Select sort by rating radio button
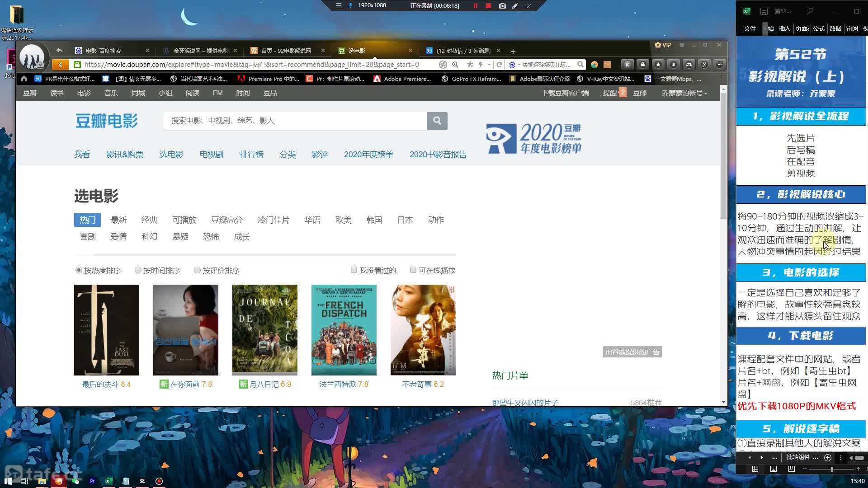 point(197,270)
